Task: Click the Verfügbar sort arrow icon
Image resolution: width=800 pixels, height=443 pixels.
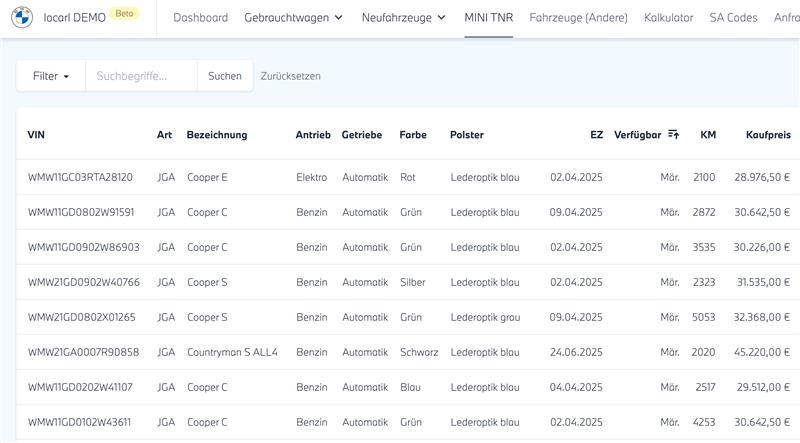Action: tap(674, 135)
